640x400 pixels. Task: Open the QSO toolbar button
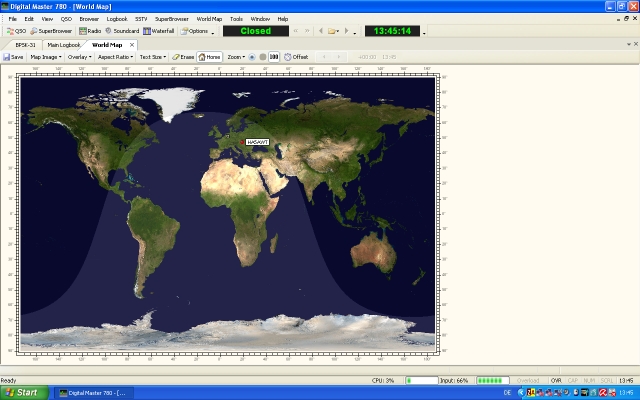(x=15, y=31)
